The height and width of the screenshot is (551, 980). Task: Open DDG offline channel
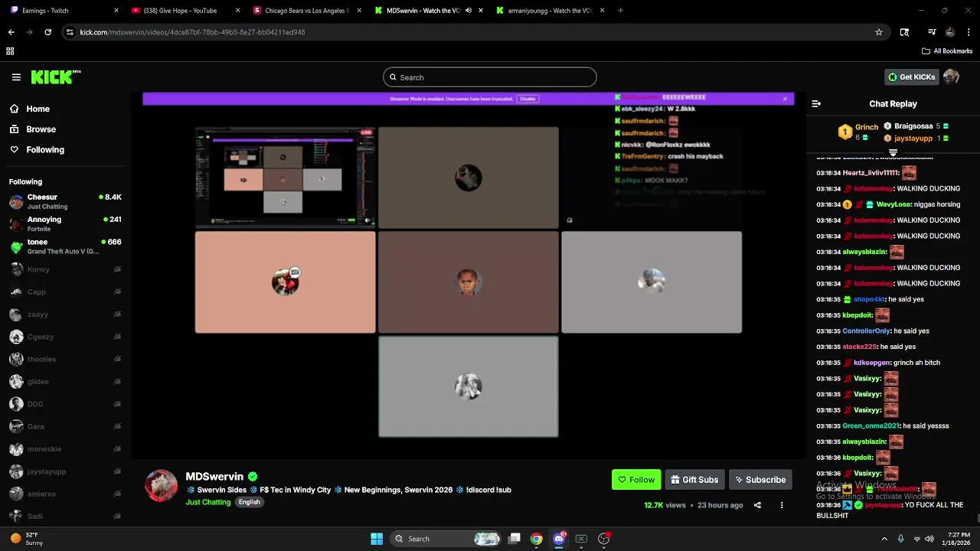[65, 404]
